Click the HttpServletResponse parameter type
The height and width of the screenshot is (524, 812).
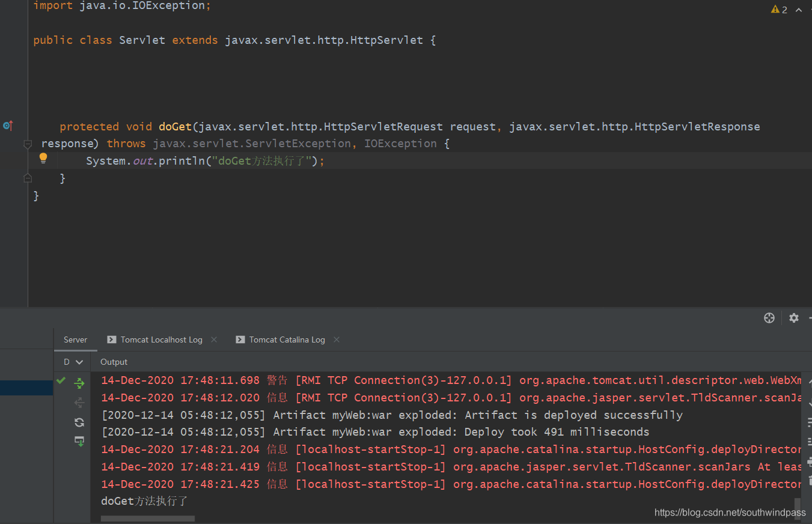[635, 127]
